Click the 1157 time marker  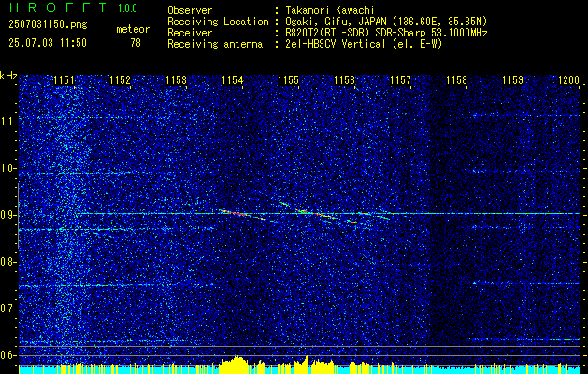pyautogui.click(x=400, y=80)
